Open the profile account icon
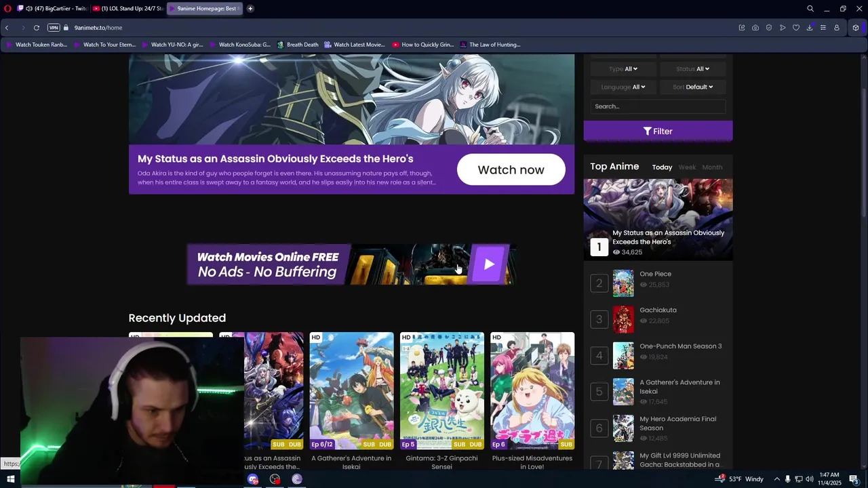 [837, 28]
